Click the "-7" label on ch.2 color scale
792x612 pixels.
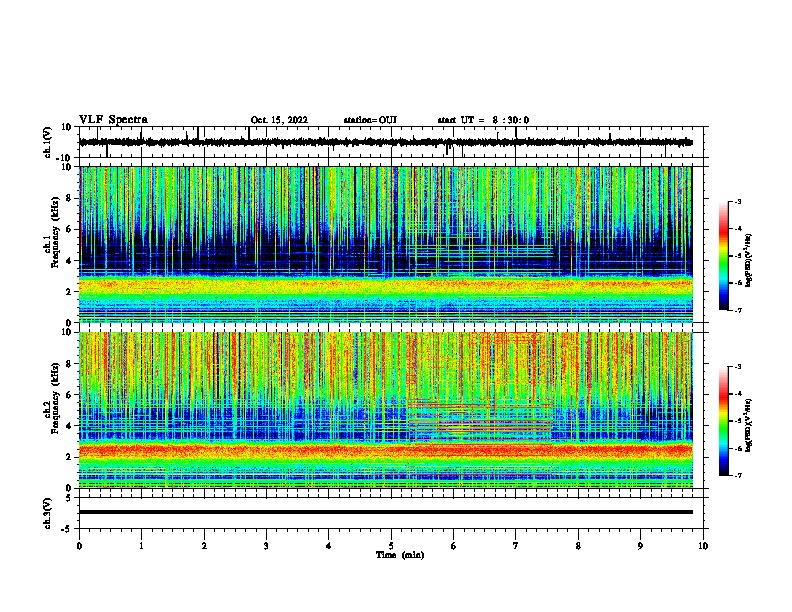pos(737,475)
